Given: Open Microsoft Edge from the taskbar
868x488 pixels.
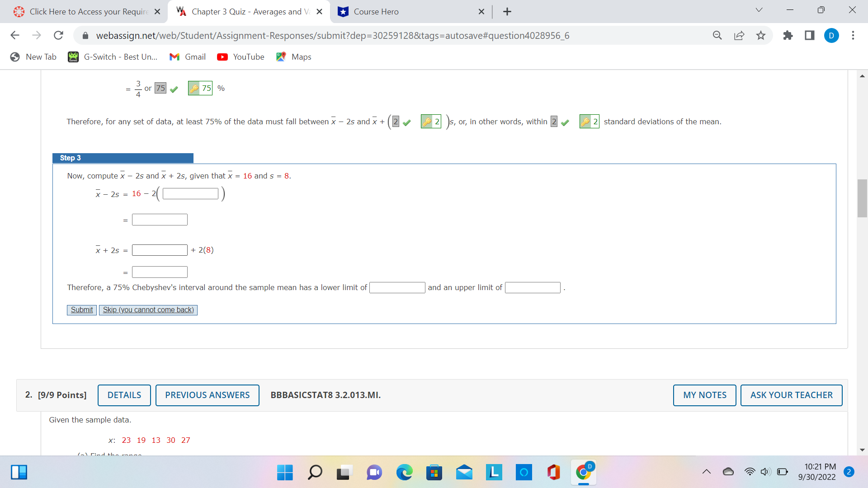Looking at the screenshot, I should (x=404, y=472).
